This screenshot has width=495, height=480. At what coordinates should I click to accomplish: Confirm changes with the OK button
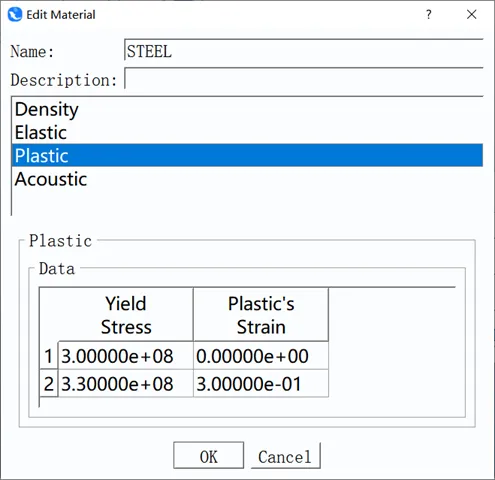click(209, 456)
